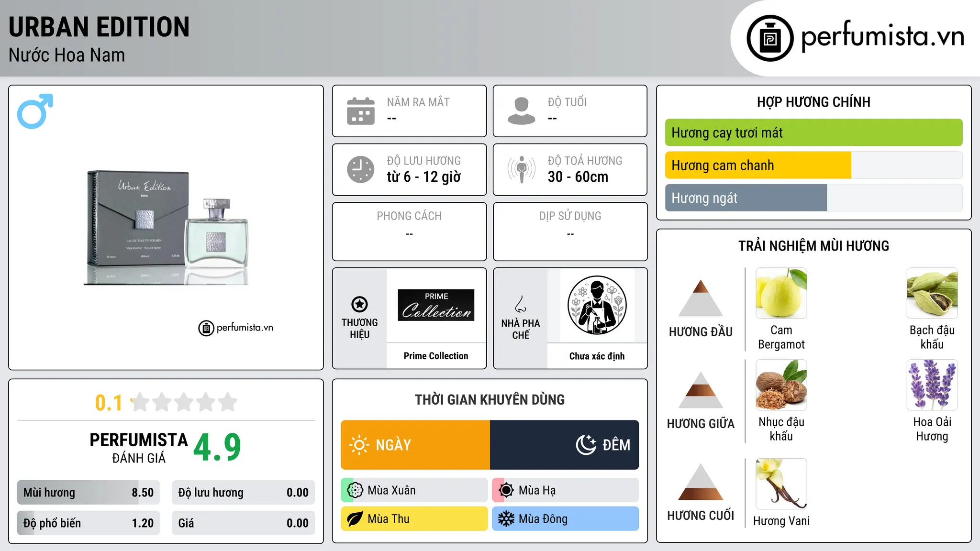Select the calendar icon beside NĂM RA MẮT
The height and width of the screenshot is (551, 980).
pyautogui.click(x=361, y=111)
